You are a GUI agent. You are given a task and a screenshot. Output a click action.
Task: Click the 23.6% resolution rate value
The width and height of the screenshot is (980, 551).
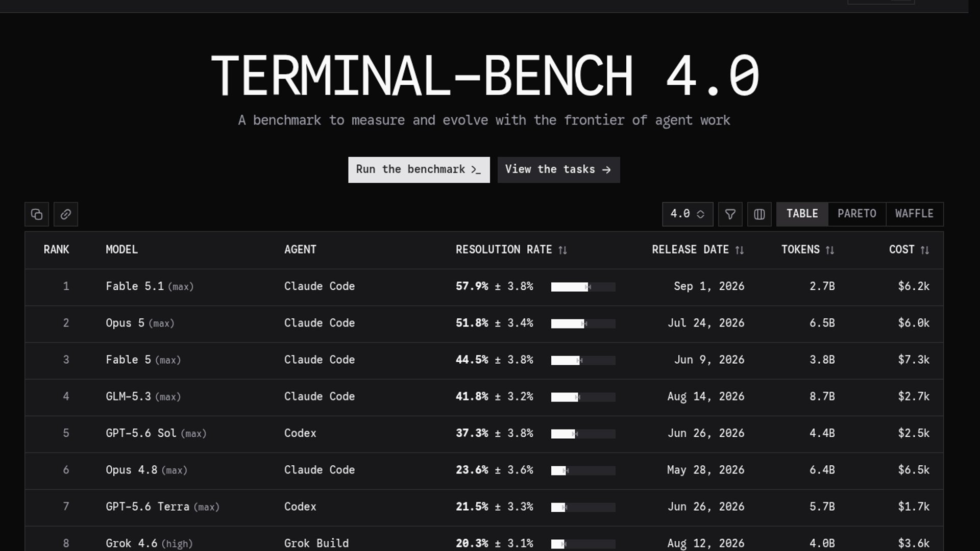472,470
